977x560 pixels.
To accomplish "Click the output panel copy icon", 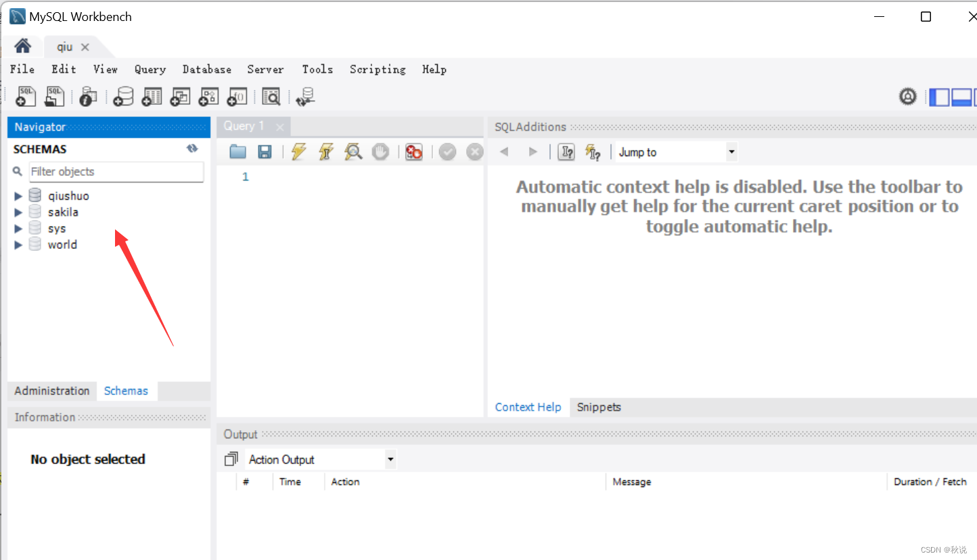I will (231, 459).
